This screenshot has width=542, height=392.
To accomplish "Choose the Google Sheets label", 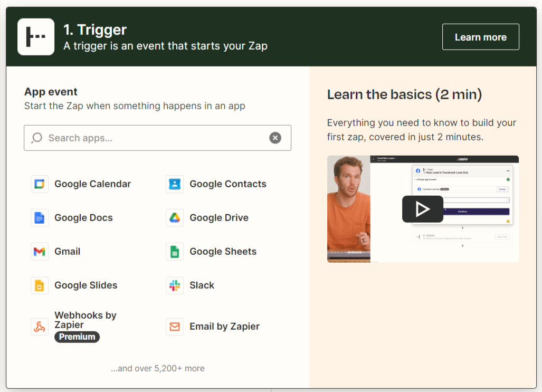I will (x=223, y=251).
